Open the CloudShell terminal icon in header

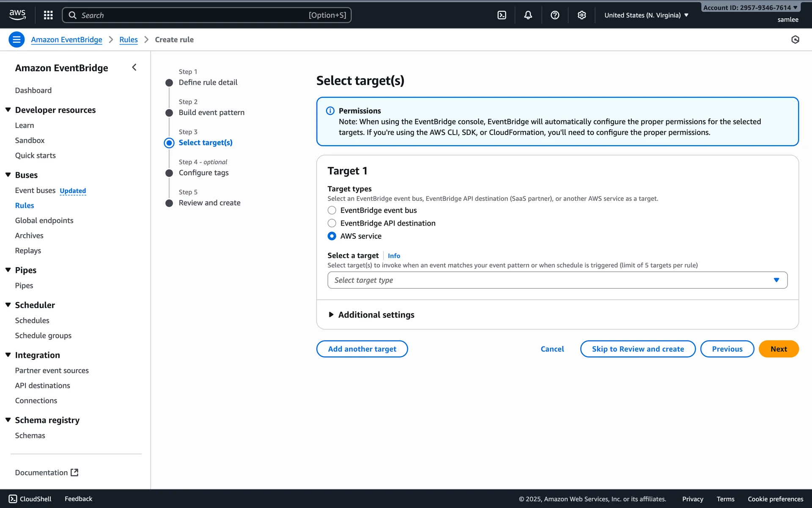coord(502,15)
